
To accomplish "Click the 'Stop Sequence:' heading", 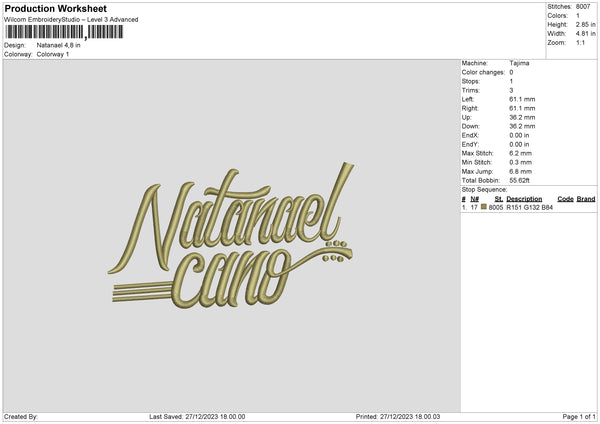I will (x=484, y=190).
